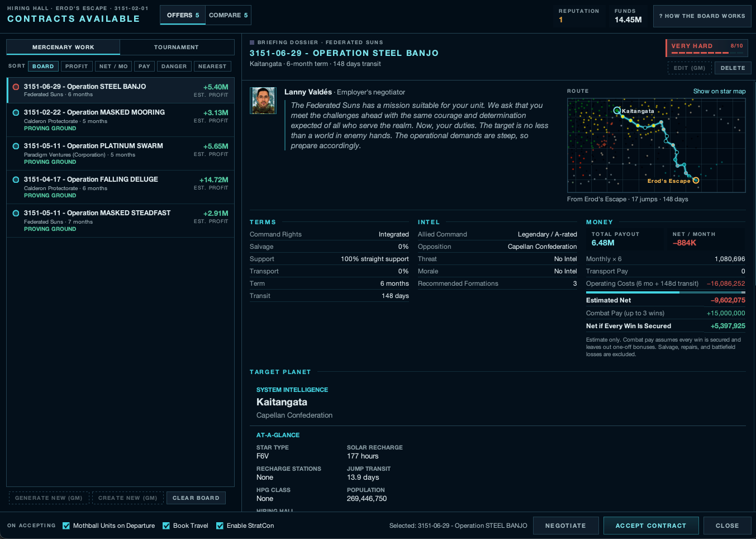Select Operation FALLING DELUGE contract row

(x=120, y=187)
